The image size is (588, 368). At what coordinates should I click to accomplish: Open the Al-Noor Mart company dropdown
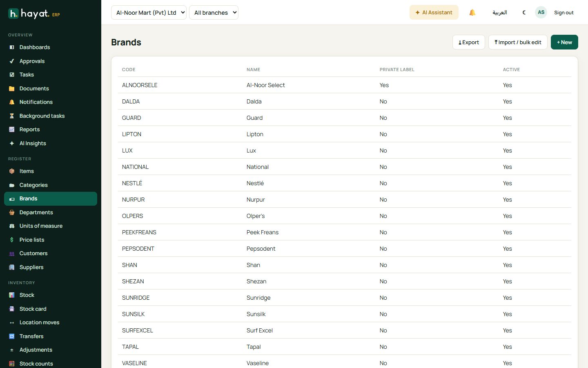[x=149, y=13]
